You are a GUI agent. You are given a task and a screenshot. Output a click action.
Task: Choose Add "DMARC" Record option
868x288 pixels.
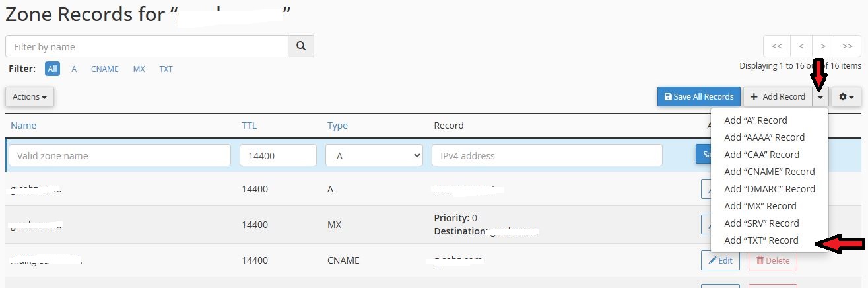pos(769,189)
